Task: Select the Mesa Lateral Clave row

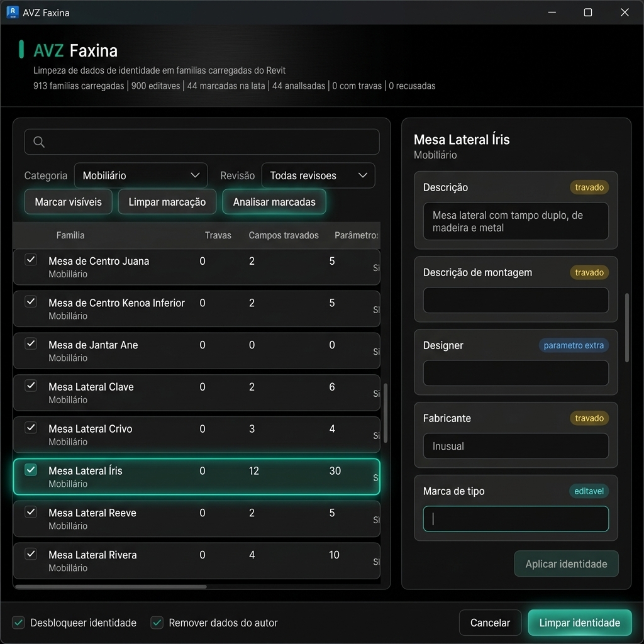Action: tap(197, 392)
